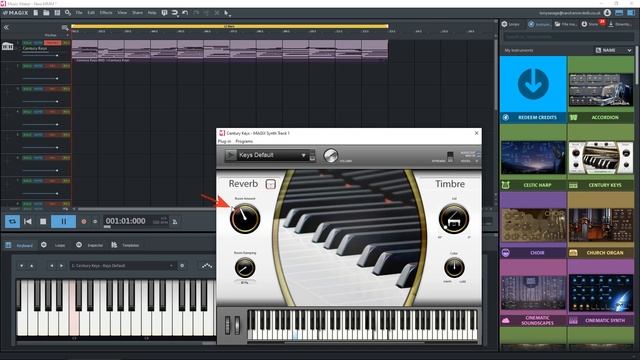
Task: Select the Celtic Harp instrument thumbnail
Action: [533, 157]
